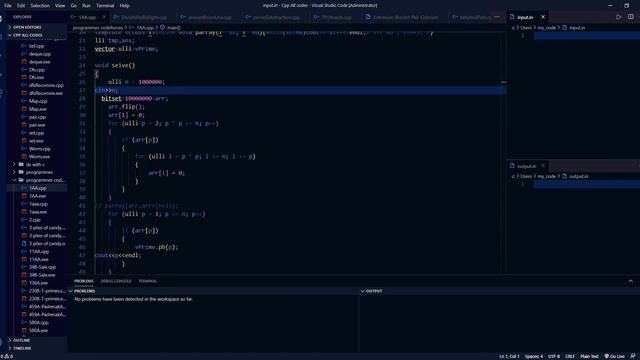Screen dimensions: 640x360
Task: Collapse the CPP ALL CODES folder section
Action: (37, 35)
